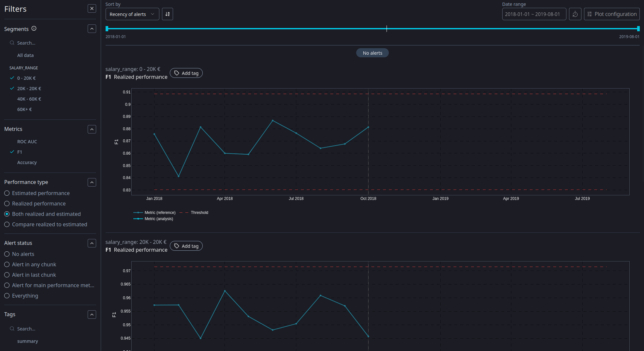Screen dimensions: 644x351
Task: Click the Segments info icon
Action: pyautogui.click(x=34, y=29)
